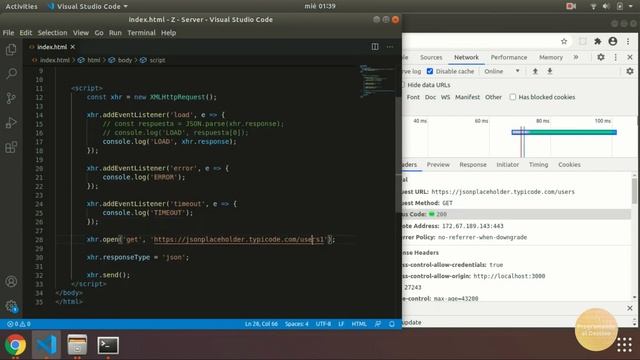This screenshot has width=640, height=360.
Task: Open the Extensions view
Action: 11,147
